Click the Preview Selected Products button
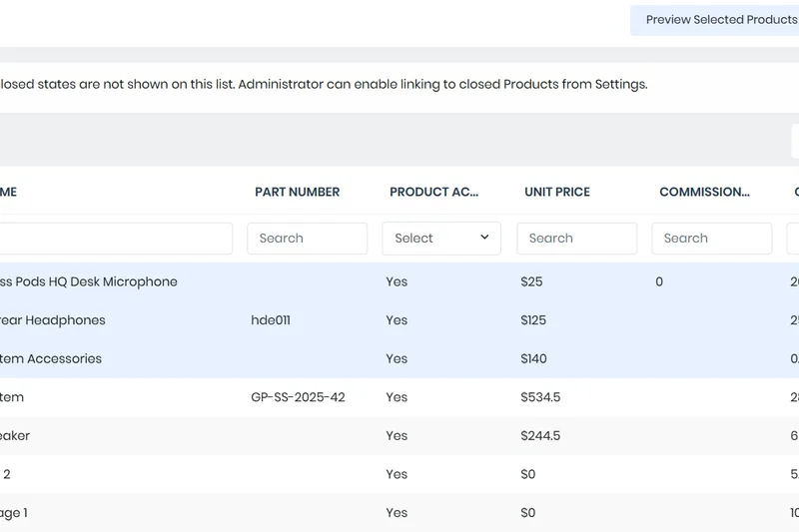Image resolution: width=799 pixels, height=532 pixels. click(714, 20)
